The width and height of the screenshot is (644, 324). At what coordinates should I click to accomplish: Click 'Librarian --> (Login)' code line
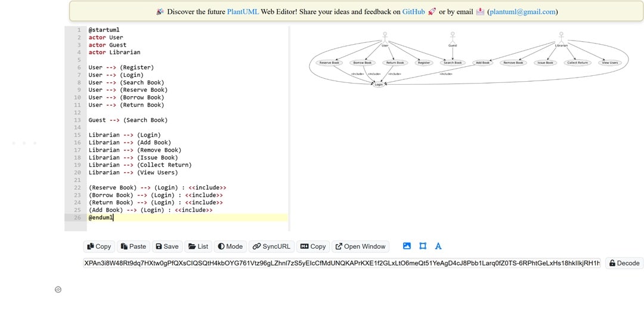(x=125, y=135)
